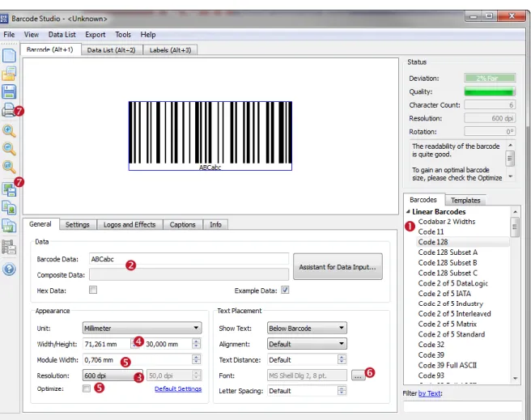Viewport: 531px width, 420px height.
Task: Open the Info tab
Action: (215, 225)
